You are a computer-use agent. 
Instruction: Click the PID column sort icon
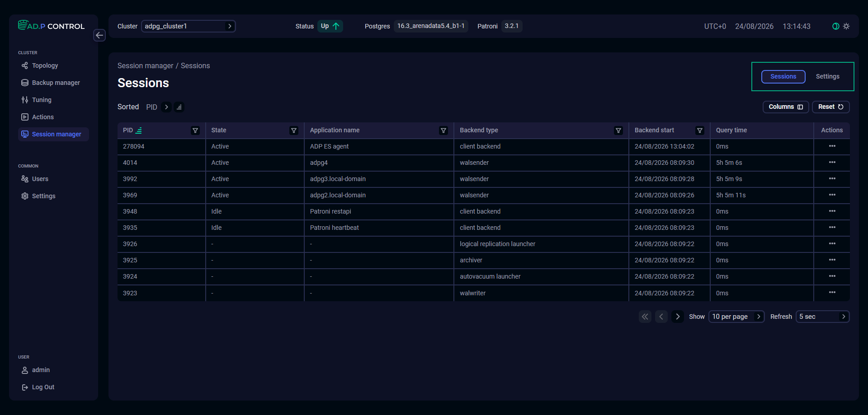tap(139, 131)
